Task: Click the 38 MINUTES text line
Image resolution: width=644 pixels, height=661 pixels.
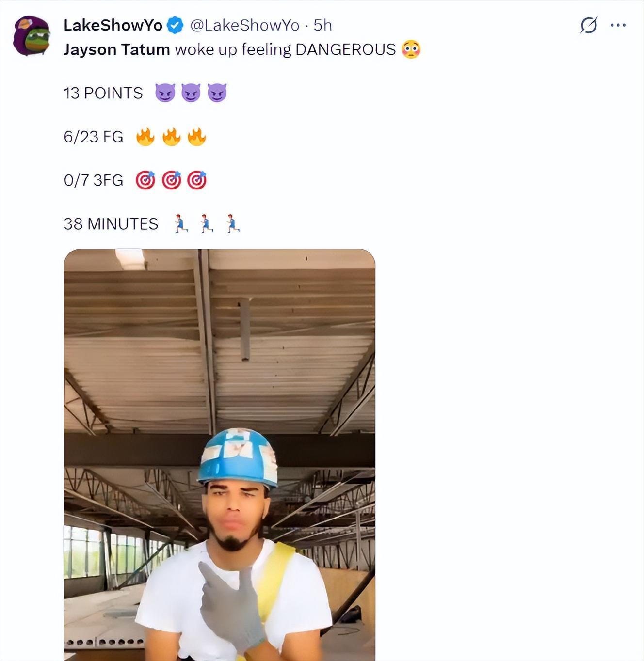Action: point(111,224)
